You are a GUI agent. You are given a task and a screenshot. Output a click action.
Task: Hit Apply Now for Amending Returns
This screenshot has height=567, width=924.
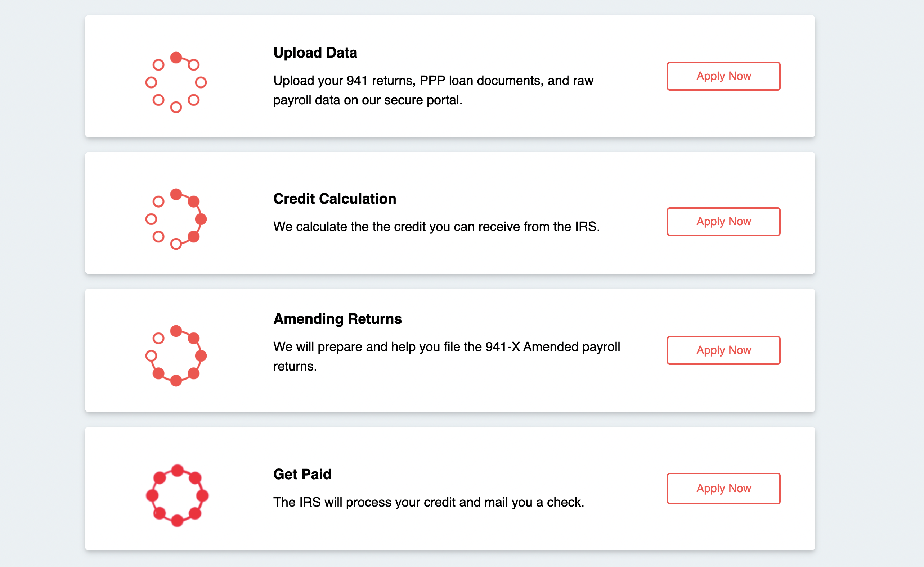[x=723, y=350]
